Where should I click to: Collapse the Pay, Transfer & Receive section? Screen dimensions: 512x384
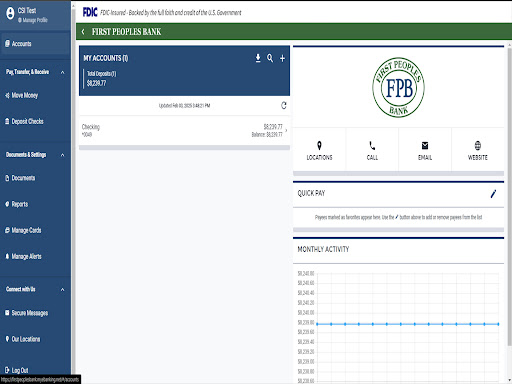(62, 72)
